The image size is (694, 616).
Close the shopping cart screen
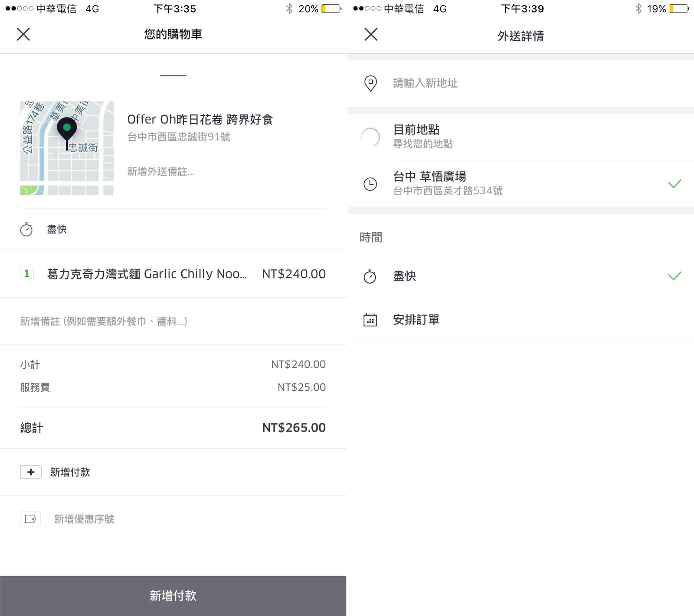click(x=23, y=34)
